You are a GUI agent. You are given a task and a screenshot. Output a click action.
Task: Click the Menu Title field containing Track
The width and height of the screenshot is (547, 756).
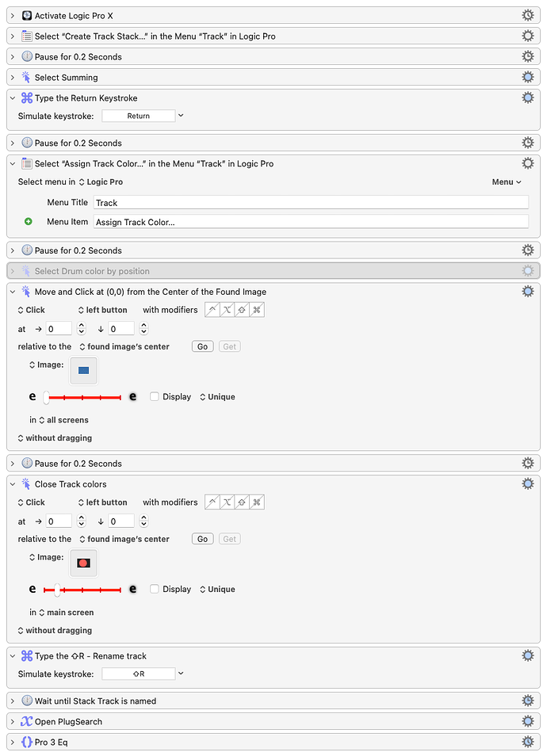311,203
